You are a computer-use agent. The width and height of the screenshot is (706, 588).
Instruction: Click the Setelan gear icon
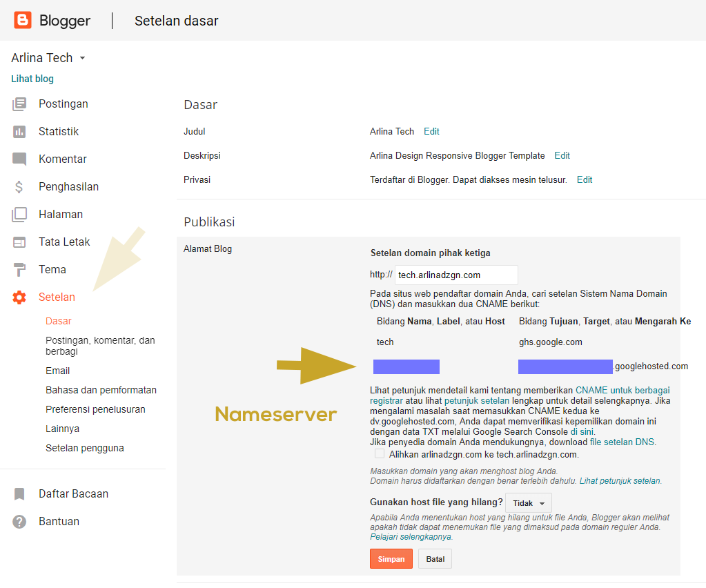point(19,297)
